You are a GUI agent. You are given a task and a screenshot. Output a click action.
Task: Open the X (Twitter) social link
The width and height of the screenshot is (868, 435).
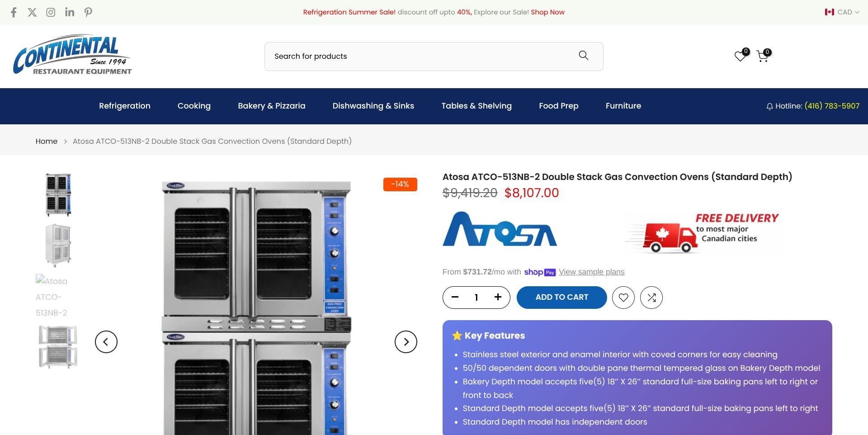pos(32,12)
